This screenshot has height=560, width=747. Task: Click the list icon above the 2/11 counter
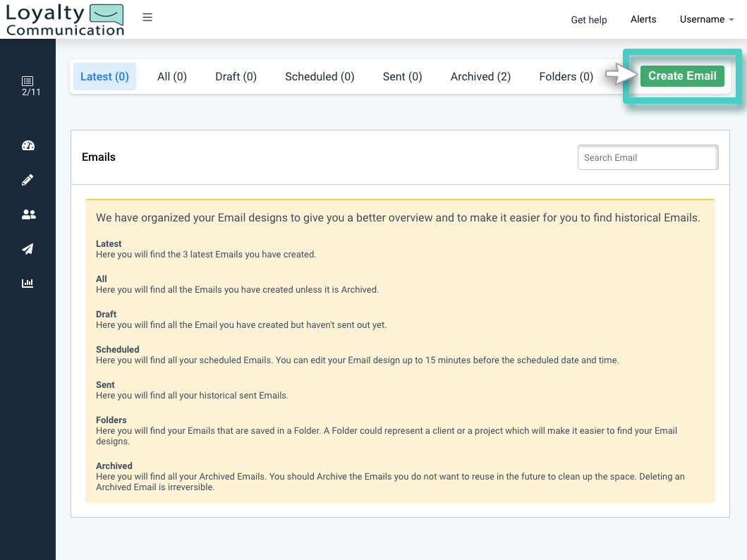28,80
